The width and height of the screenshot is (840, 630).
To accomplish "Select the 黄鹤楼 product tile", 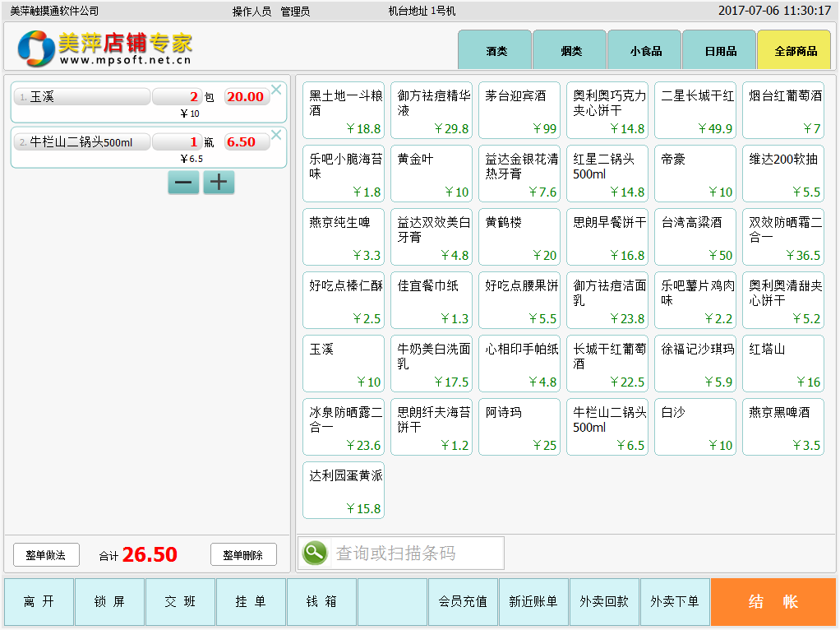I will [519, 237].
